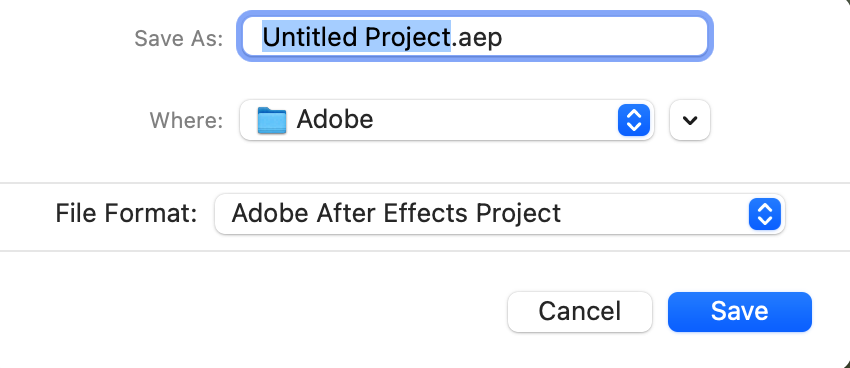Click the File Format label
The width and height of the screenshot is (850, 368).
pos(126,214)
